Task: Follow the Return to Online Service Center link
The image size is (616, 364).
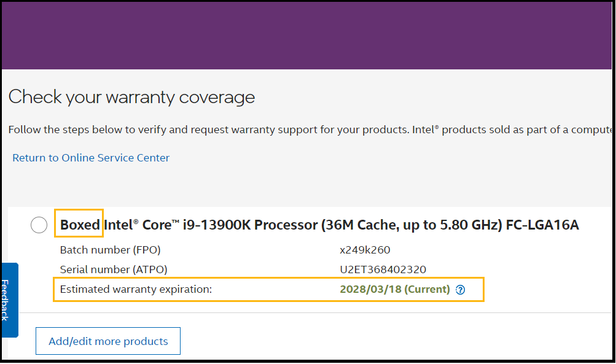Action: point(91,158)
